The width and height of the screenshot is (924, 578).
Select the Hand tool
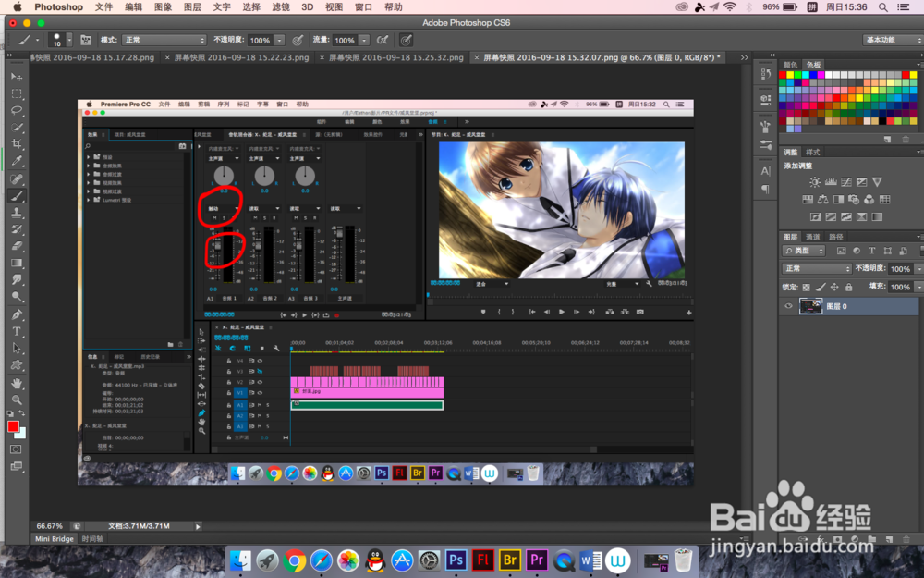pos(17,384)
